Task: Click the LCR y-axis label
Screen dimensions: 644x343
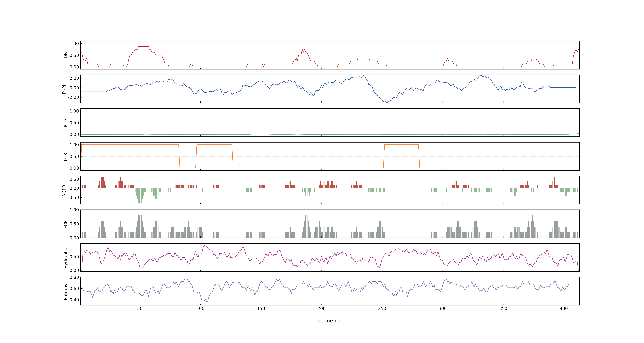Action: click(66, 157)
